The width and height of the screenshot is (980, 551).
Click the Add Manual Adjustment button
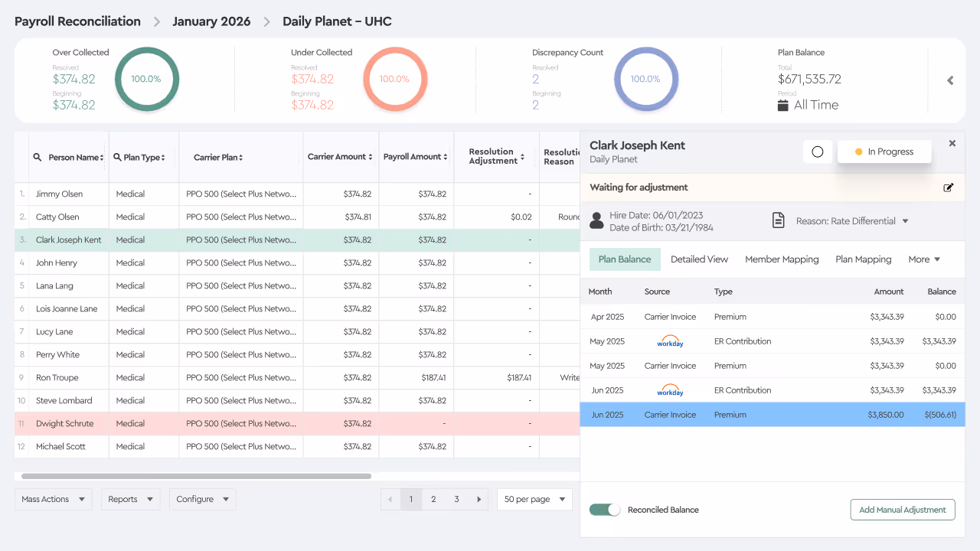903,510
